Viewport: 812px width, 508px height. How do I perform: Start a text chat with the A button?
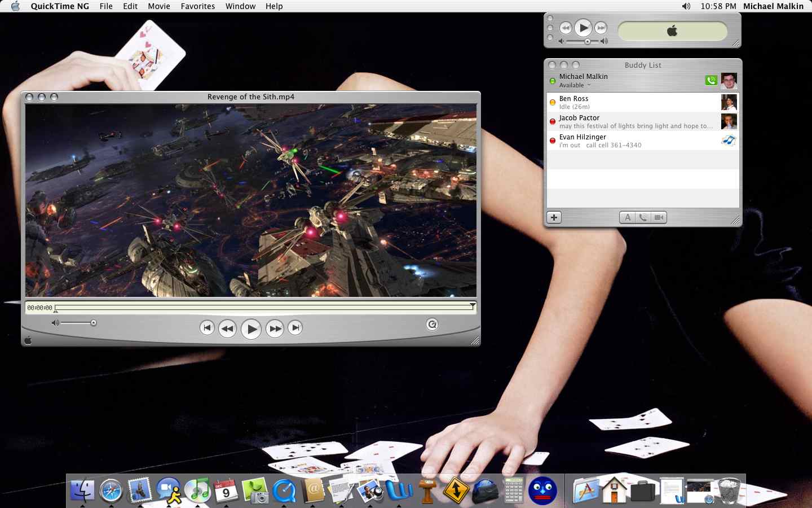coord(627,217)
